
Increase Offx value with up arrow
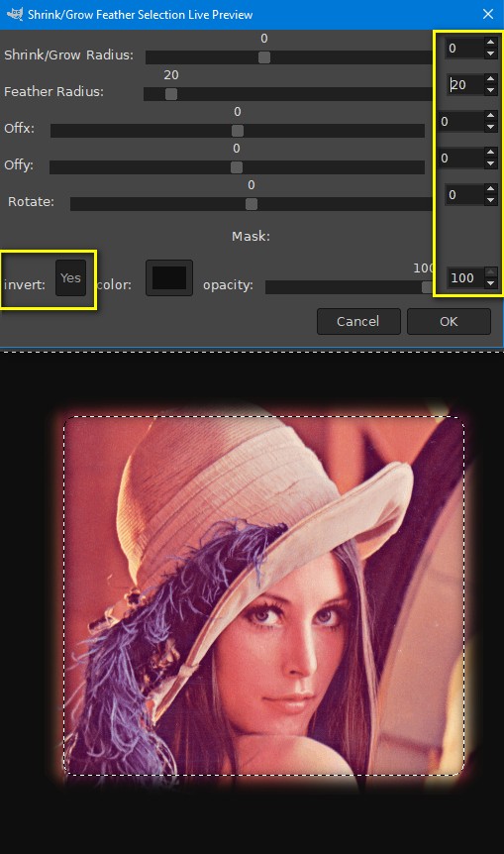490,116
